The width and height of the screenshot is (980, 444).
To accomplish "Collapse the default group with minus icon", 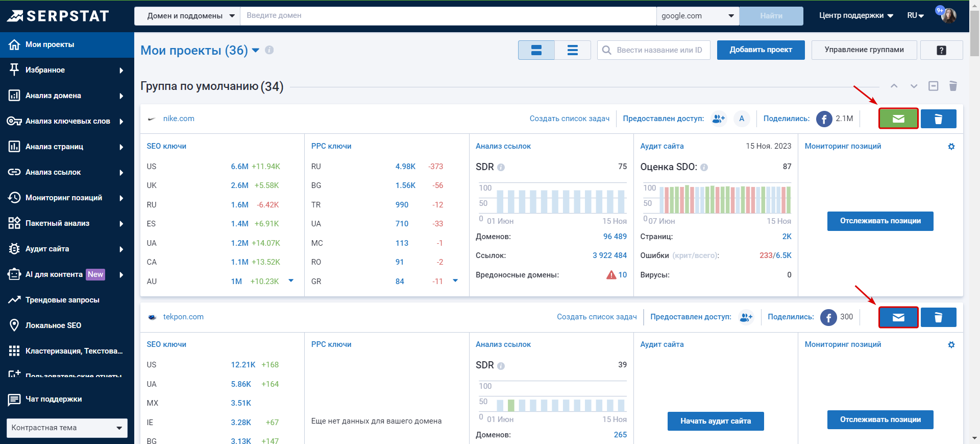I will pyautogui.click(x=933, y=86).
